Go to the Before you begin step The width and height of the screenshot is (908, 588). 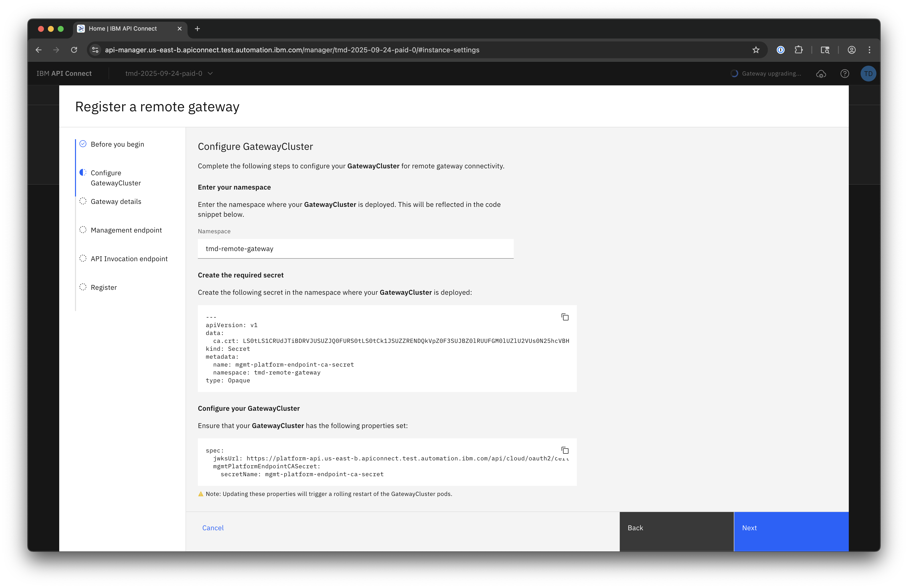[117, 144]
